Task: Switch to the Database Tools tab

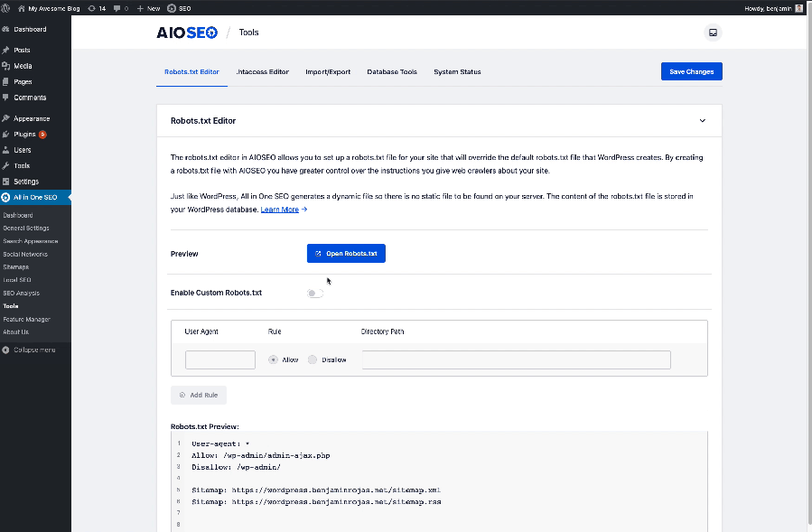Action: [392, 72]
